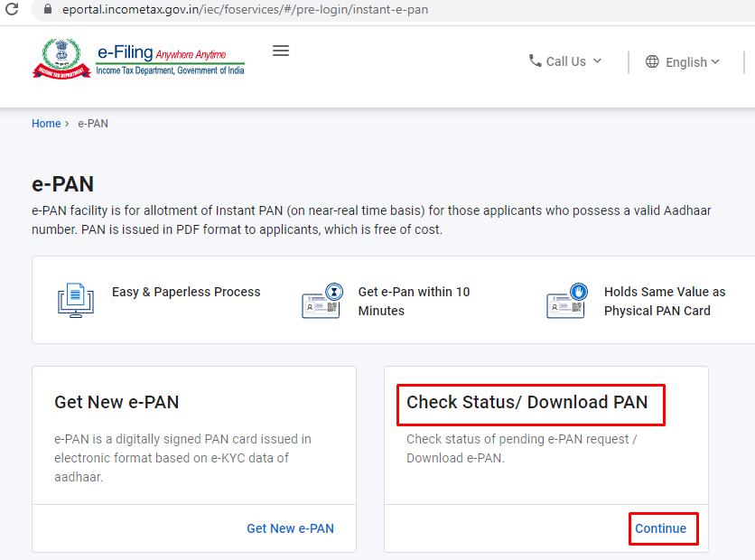Click the Check Status/ Download PAN heading
Image resolution: width=755 pixels, height=560 pixels.
[531, 403]
